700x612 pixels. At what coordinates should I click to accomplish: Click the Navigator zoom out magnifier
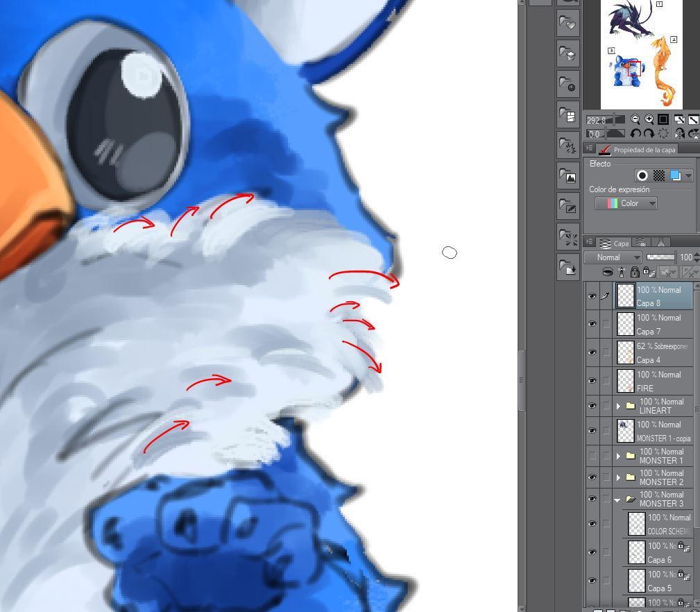[x=635, y=119]
